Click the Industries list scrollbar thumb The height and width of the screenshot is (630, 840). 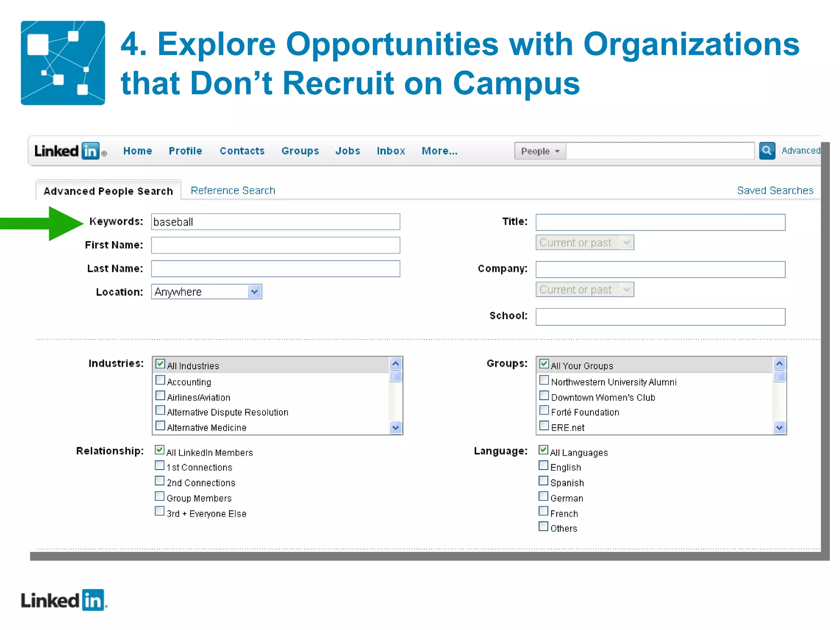pos(395,376)
